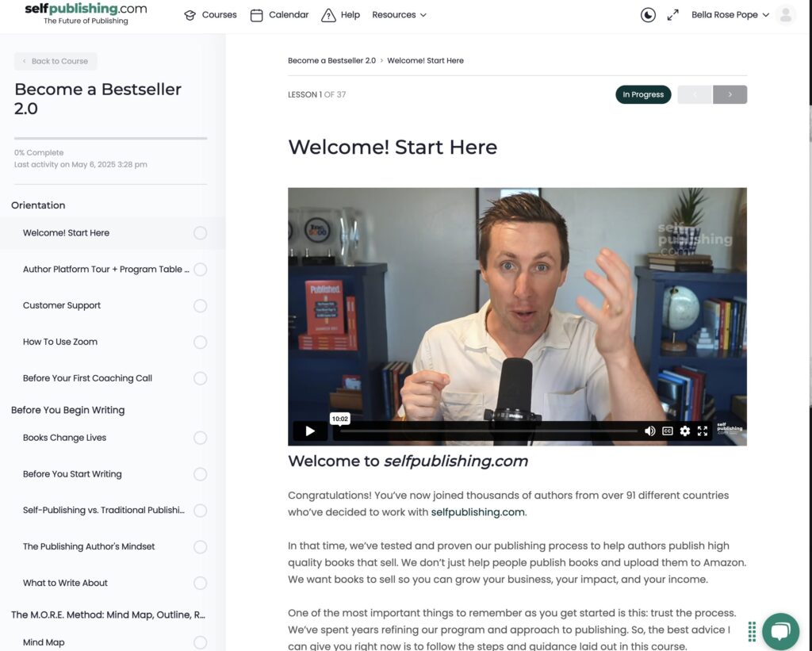Mark Welcome! Start Here lesson circle

click(201, 233)
